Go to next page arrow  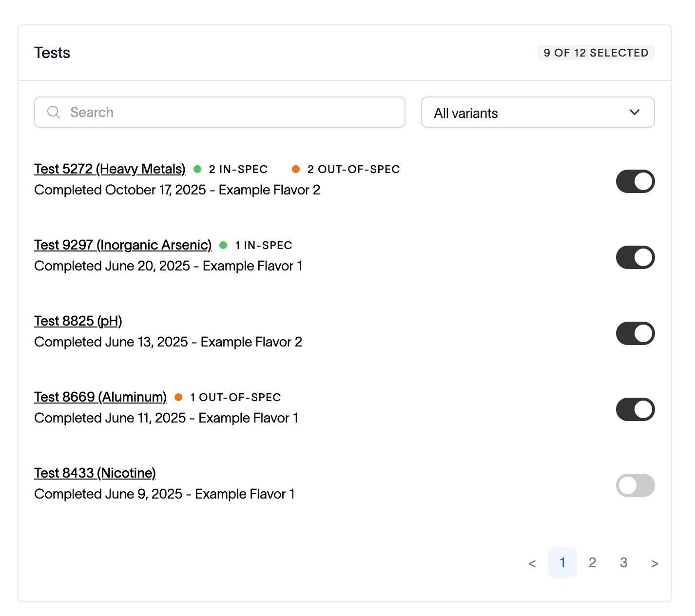tap(655, 563)
